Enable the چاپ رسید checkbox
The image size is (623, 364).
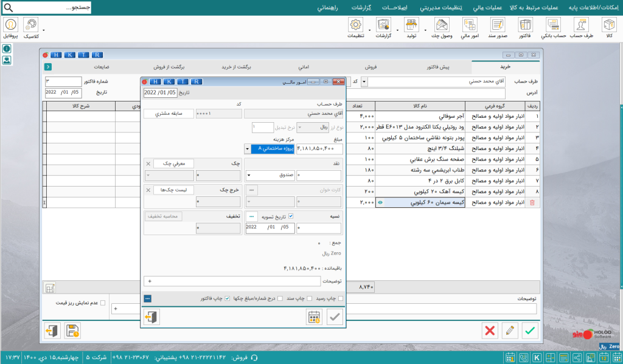click(340, 298)
